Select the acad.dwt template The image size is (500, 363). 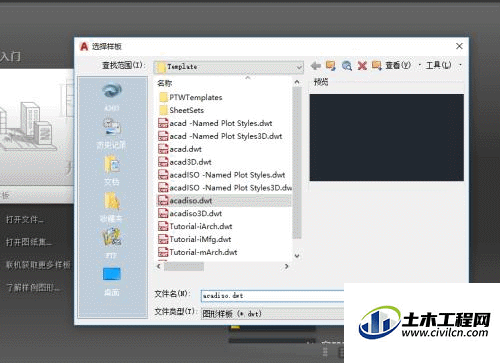[x=180, y=149]
